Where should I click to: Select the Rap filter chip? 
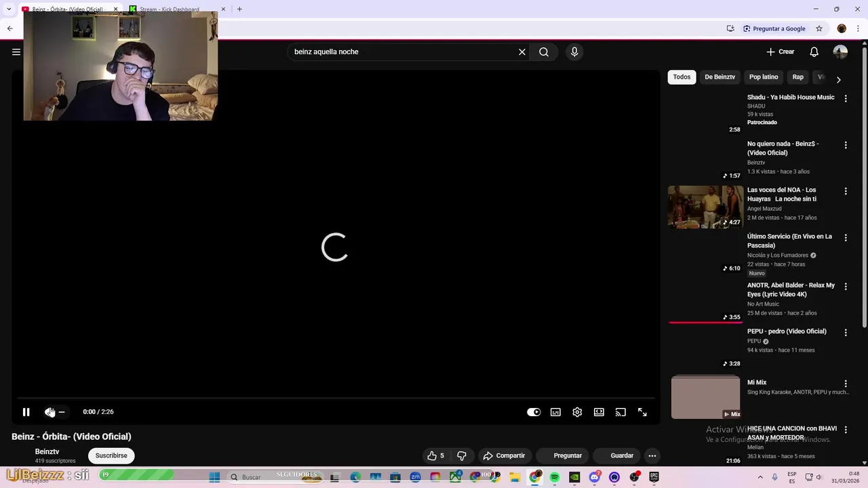coord(797,77)
